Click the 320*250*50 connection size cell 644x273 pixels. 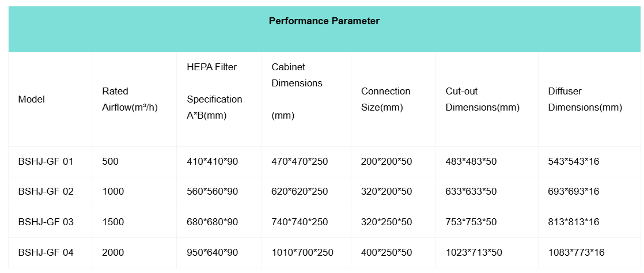click(387, 222)
